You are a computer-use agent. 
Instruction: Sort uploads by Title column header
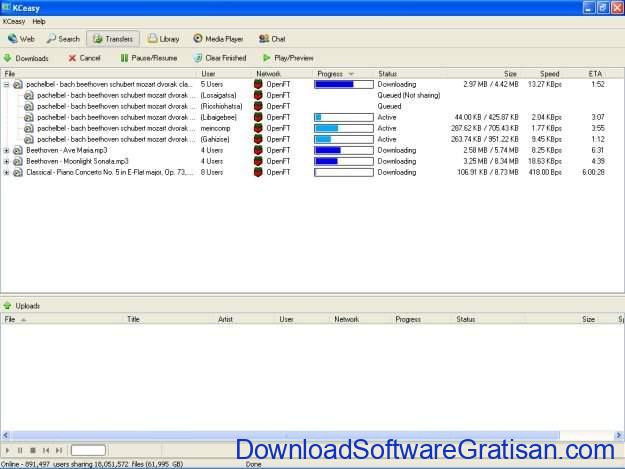click(x=169, y=319)
